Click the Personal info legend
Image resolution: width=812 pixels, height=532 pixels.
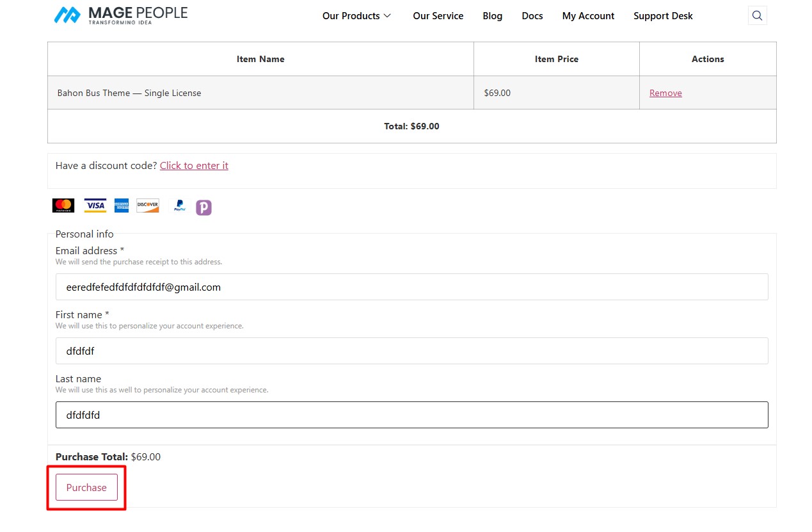84,234
